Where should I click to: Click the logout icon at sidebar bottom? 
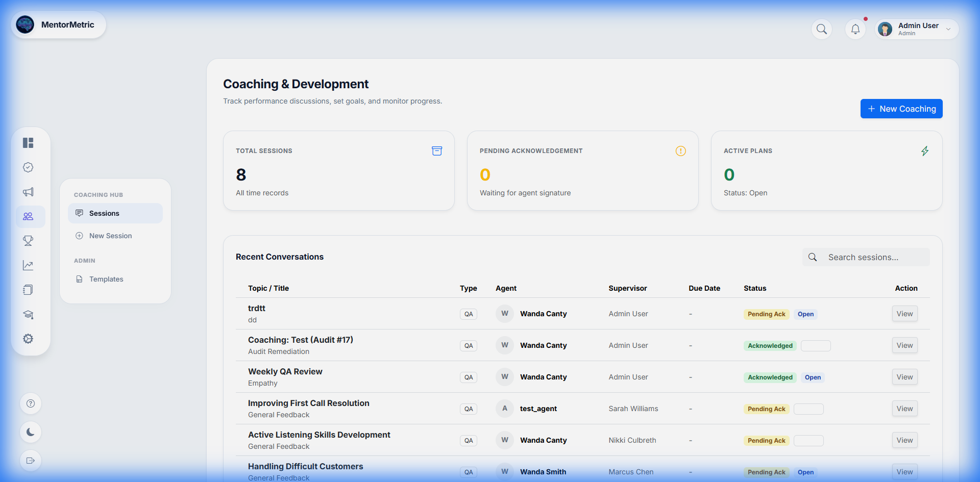click(x=31, y=461)
